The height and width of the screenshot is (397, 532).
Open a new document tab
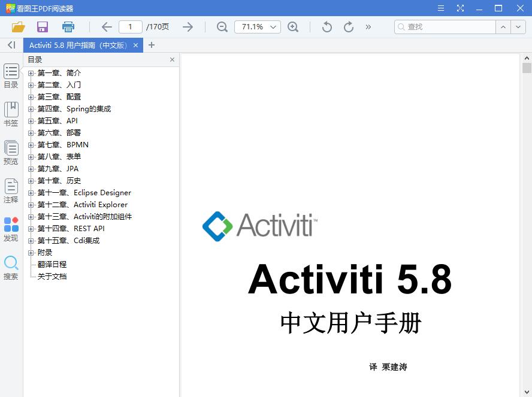152,45
